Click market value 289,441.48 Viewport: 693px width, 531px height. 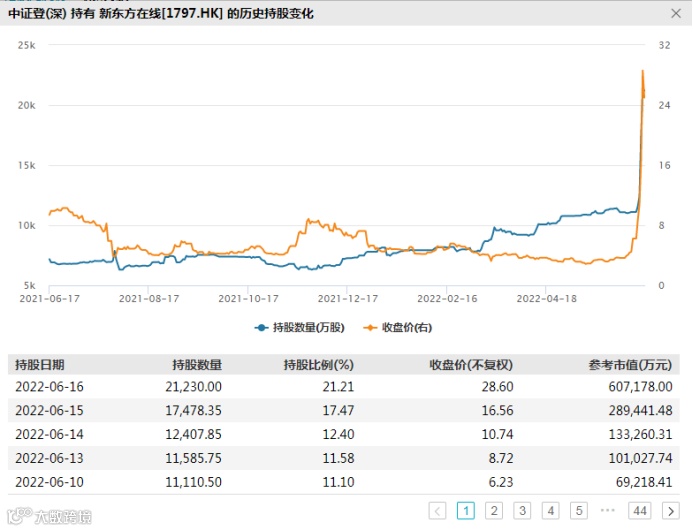pyautogui.click(x=640, y=411)
